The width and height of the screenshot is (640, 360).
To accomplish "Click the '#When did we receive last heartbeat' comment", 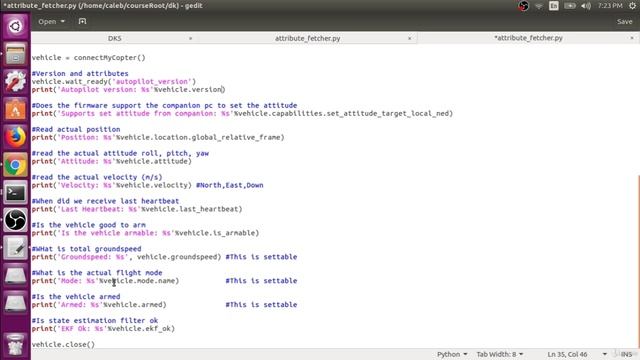I will click(105, 201).
